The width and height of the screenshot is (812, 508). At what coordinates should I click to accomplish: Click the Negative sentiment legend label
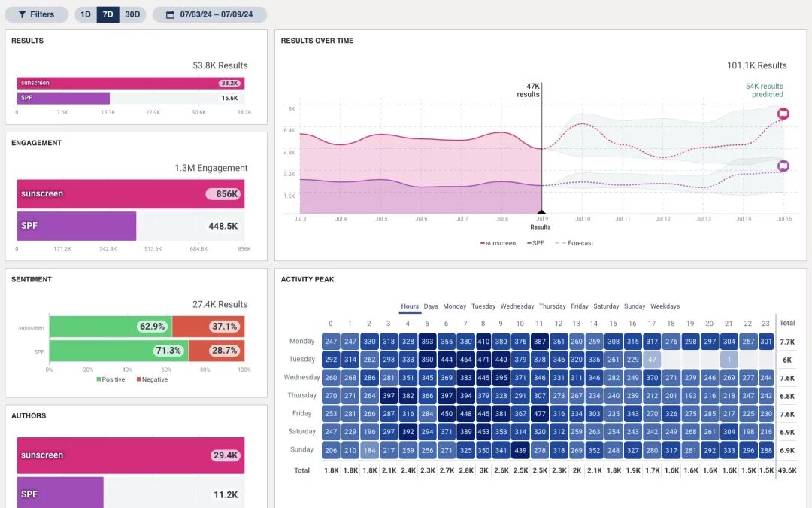154,379
